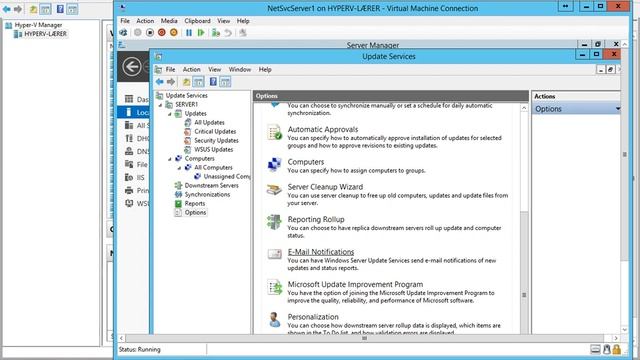The height and width of the screenshot is (360, 640).
Task: Click the Server Cleanup Wizard heading
Action: [325, 187]
